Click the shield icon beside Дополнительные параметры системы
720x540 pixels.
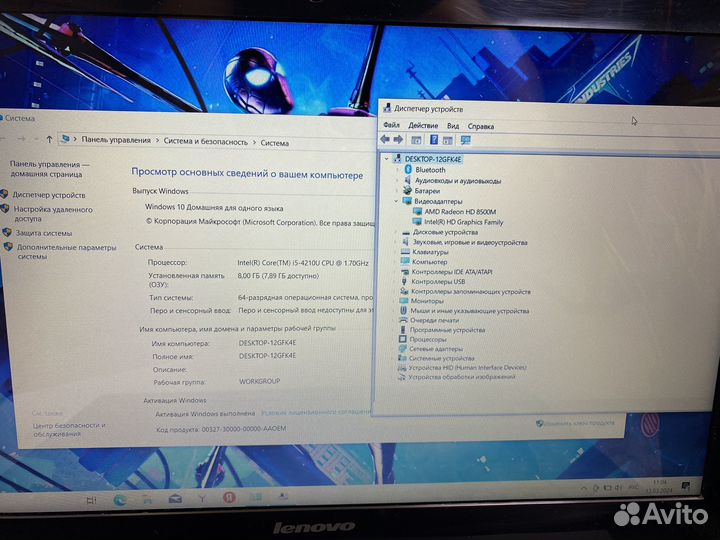point(8,247)
